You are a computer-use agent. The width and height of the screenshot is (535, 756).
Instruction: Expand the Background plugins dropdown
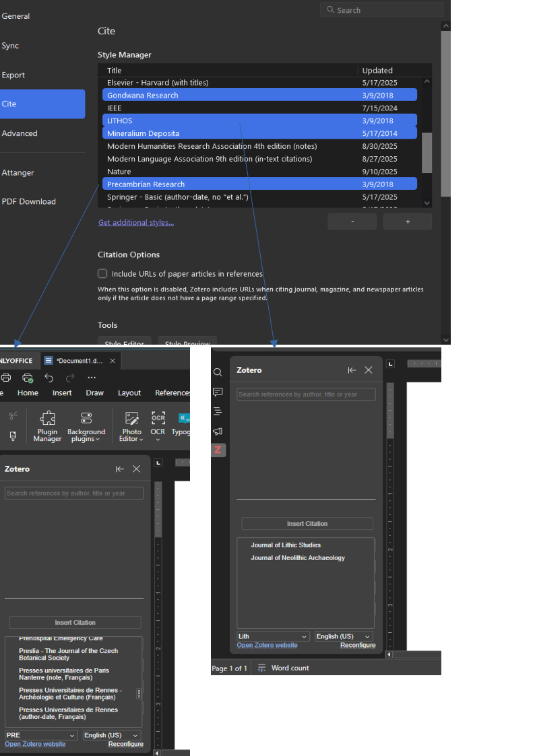(86, 425)
